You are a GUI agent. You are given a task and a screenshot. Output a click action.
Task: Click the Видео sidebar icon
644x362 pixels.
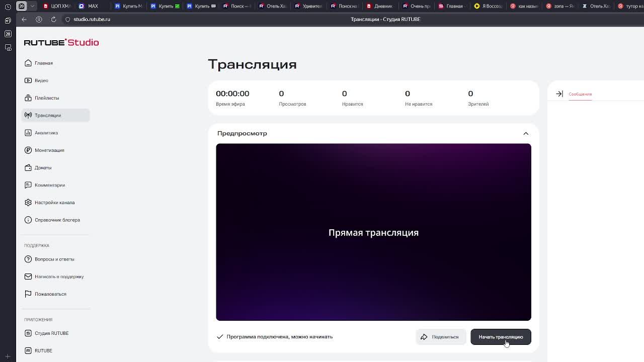(28, 80)
